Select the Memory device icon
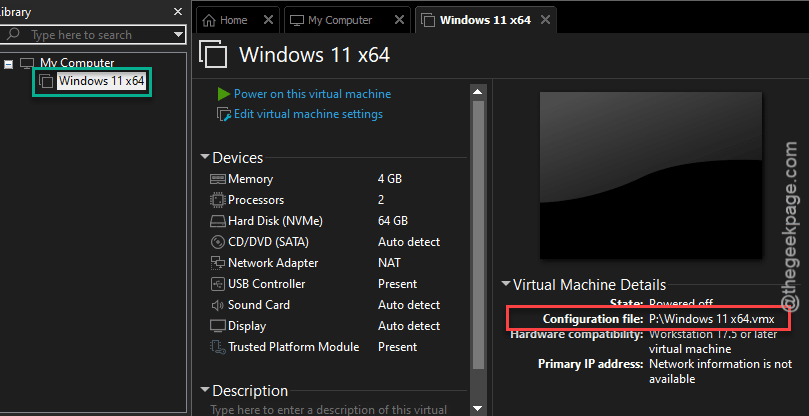 point(218,179)
